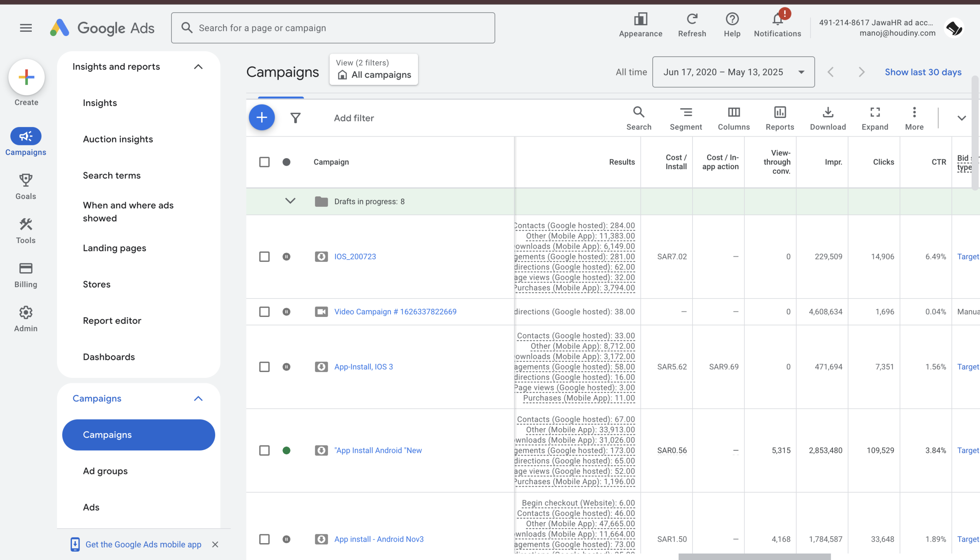Open Auction insights menu item

click(x=118, y=139)
